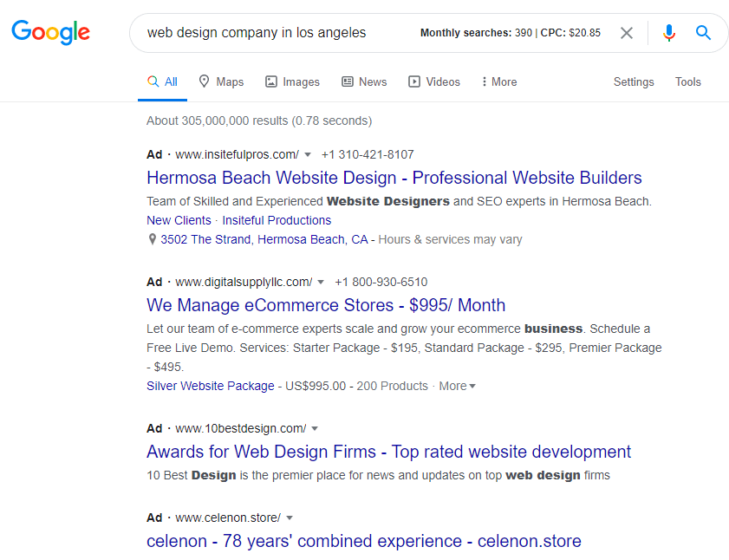This screenshot has height=560, width=729.
Task: Open search Settings
Action: click(634, 81)
